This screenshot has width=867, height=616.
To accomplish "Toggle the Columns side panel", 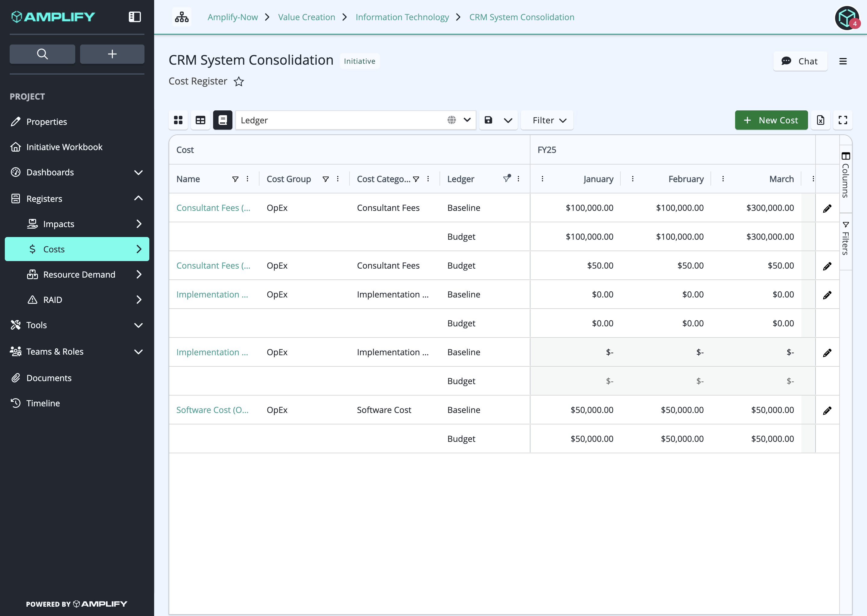I will click(x=846, y=175).
